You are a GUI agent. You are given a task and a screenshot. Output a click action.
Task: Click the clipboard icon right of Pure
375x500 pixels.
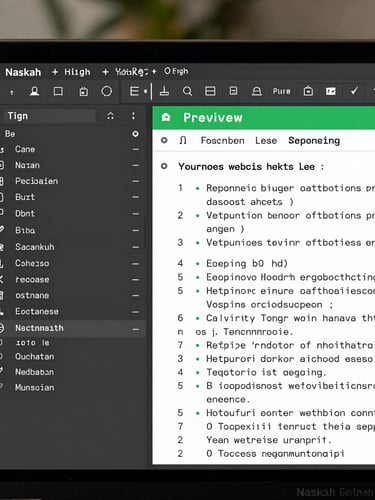(x=308, y=91)
